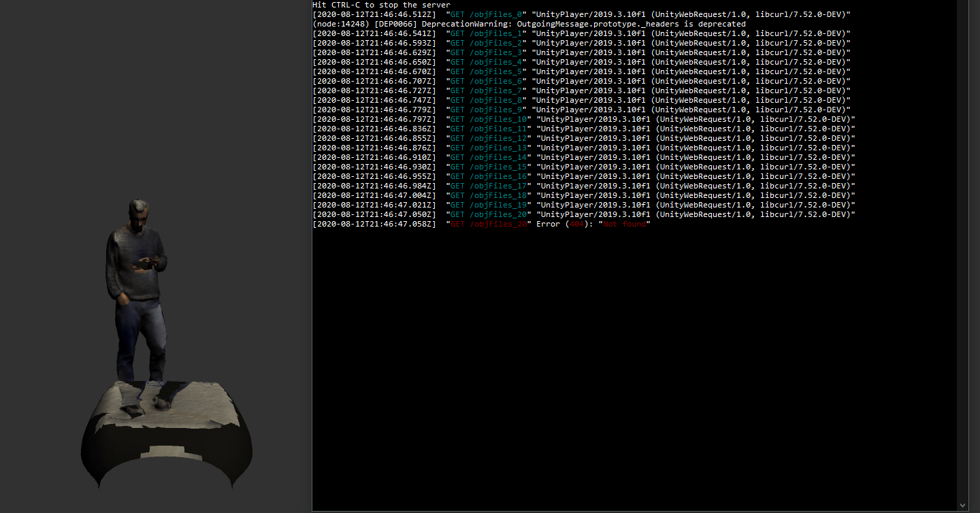The width and height of the screenshot is (980, 513).
Task: Click the 'GET /objFiles_18' request text
Action: pyautogui.click(x=489, y=195)
